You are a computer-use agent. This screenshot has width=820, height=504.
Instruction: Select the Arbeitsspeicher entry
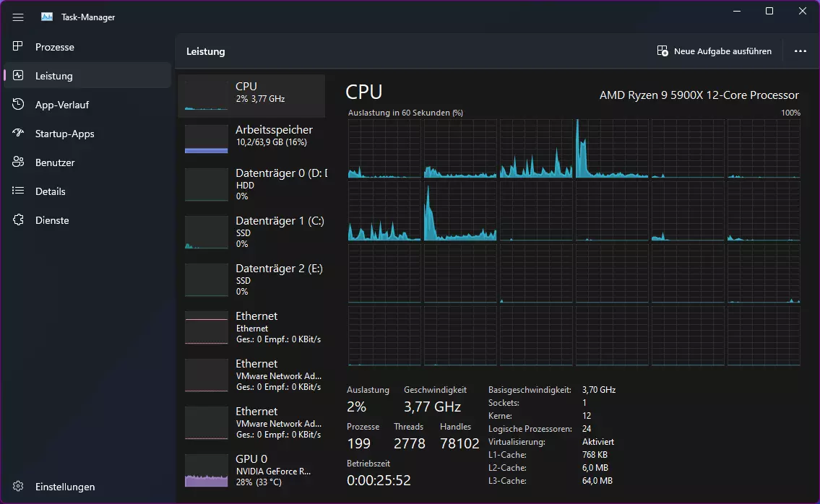coord(251,139)
